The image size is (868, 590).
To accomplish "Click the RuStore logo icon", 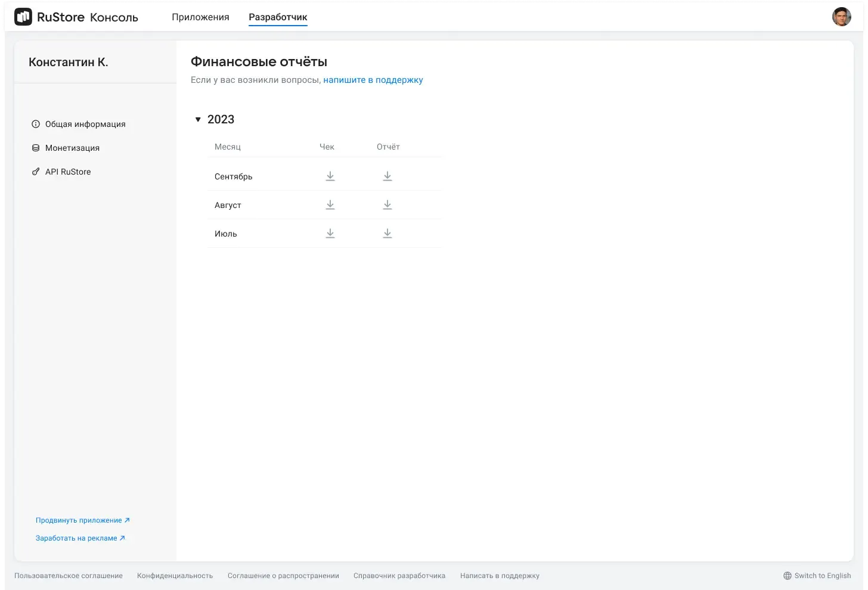I will click(x=23, y=16).
